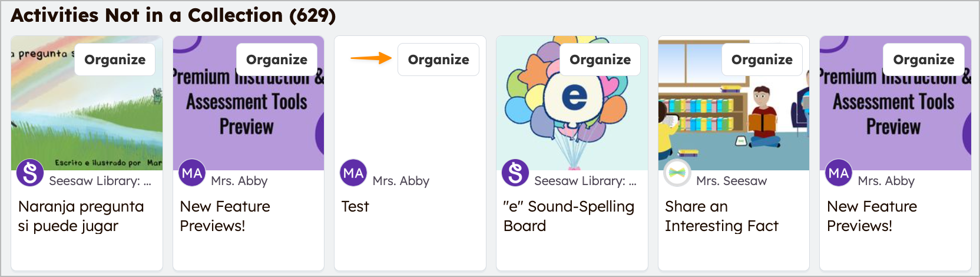
Task: Organize the first New Feature Previews activity
Action: [x=277, y=60]
